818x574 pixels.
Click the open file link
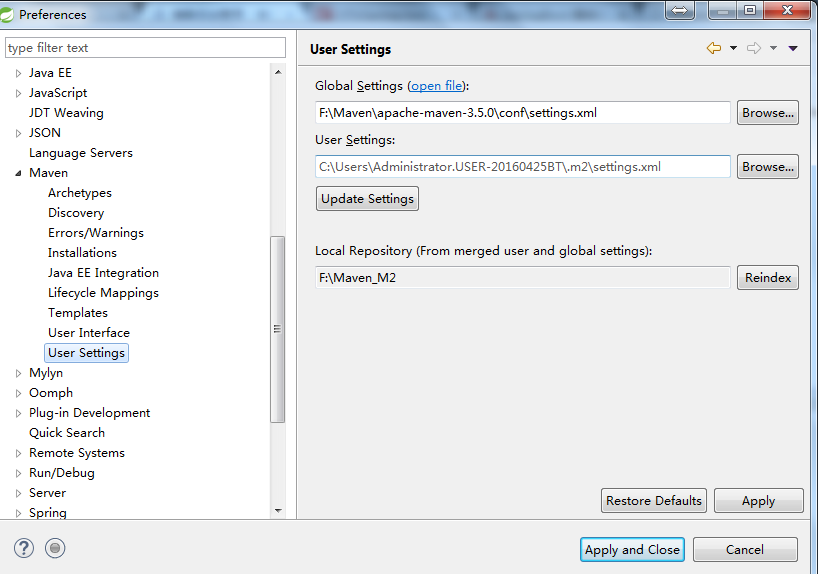pos(437,86)
